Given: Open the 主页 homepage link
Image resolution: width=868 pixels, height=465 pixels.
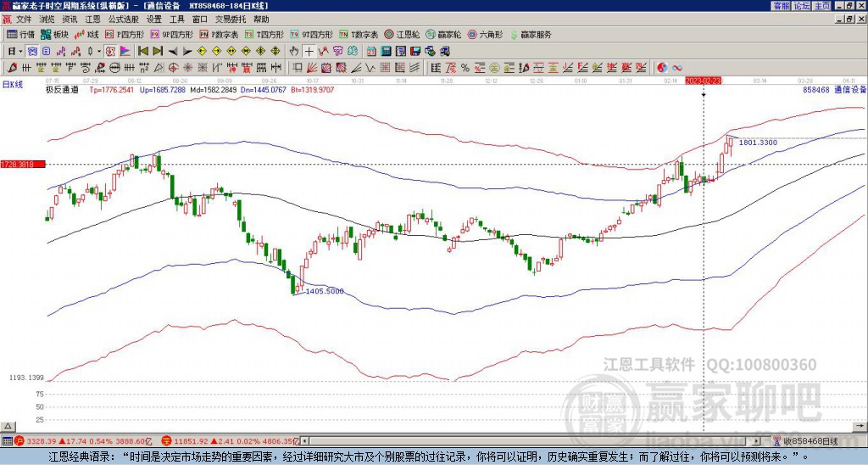Looking at the screenshot, I should [x=821, y=6].
